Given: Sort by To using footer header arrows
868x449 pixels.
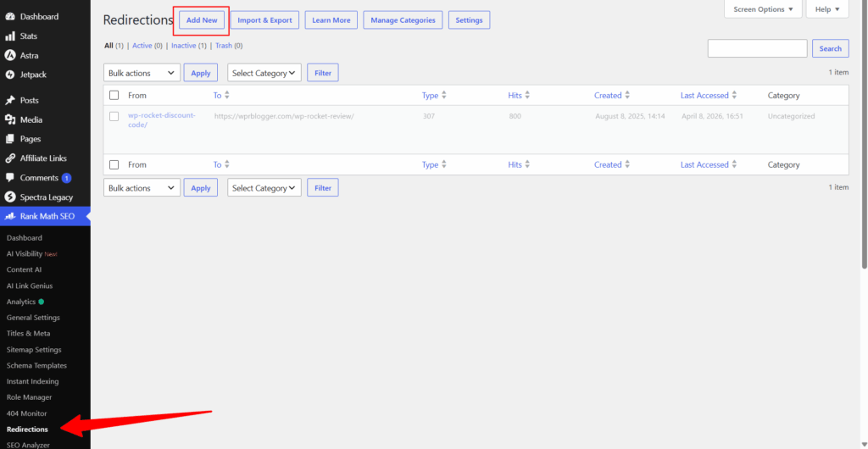Looking at the screenshot, I should (x=227, y=165).
